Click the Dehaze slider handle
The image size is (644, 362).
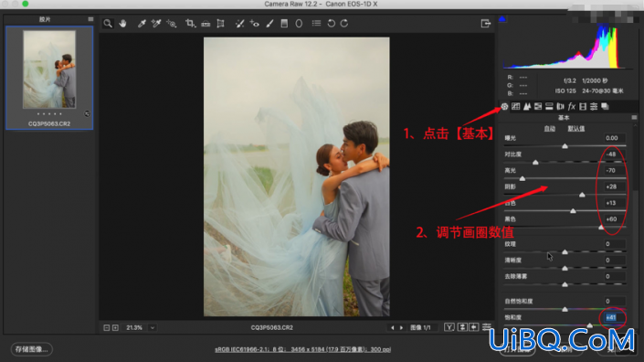pos(565,284)
